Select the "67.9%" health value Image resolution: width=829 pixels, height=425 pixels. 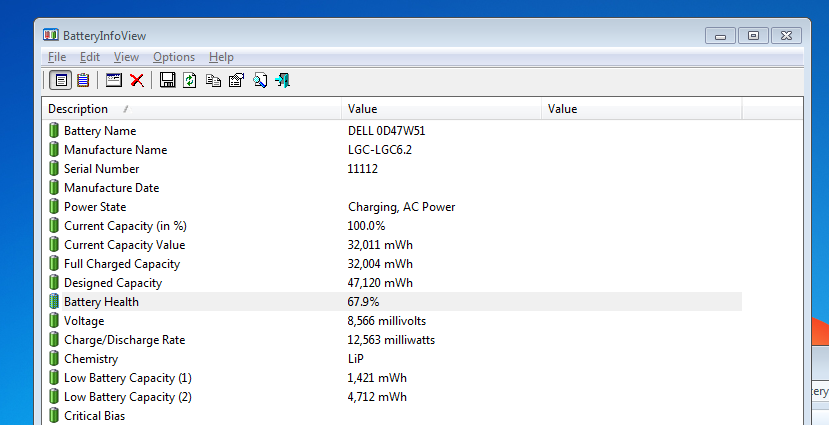pos(363,302)
